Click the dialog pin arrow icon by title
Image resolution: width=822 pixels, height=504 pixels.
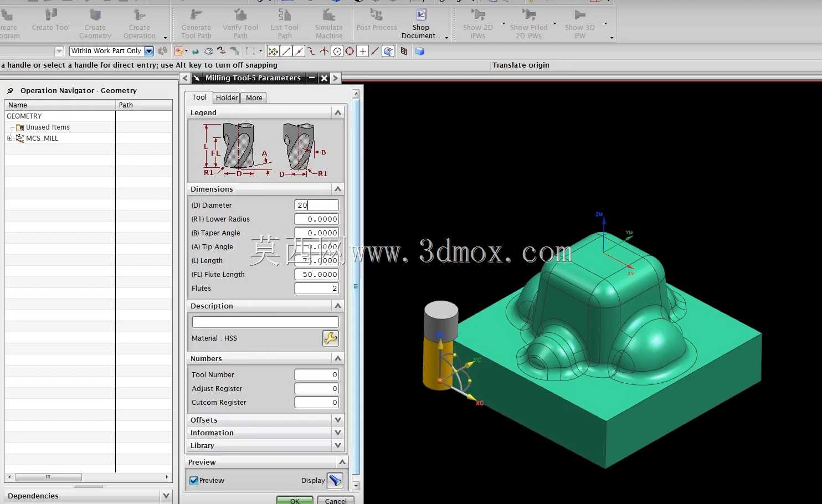coord(196,78)
